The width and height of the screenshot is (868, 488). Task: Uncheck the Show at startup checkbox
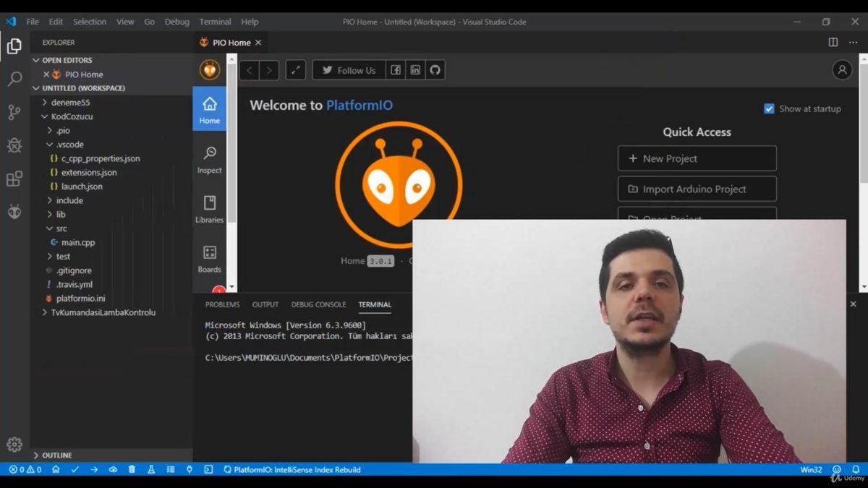[x=769, y=108]
